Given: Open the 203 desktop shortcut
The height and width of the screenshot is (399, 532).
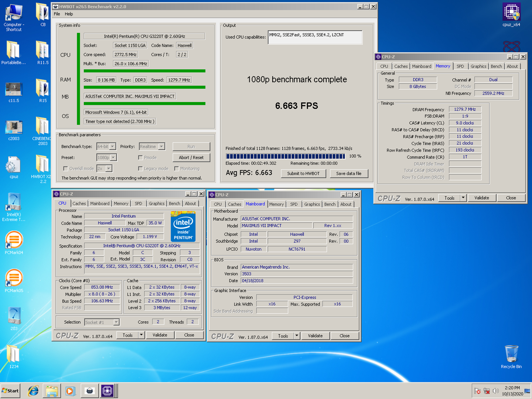Looking at the screenshot, I should point(14,318).
